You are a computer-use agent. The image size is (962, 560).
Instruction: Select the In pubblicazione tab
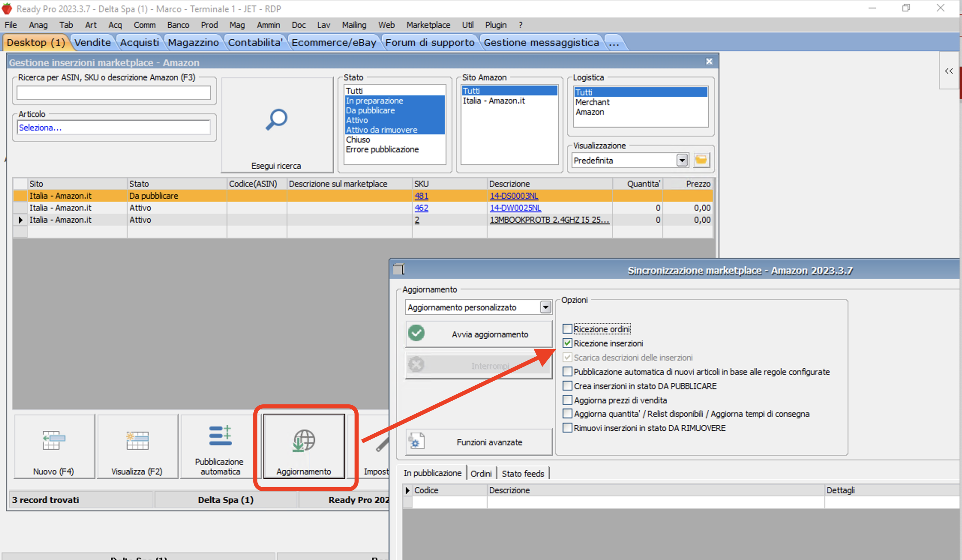pos(433,473)
